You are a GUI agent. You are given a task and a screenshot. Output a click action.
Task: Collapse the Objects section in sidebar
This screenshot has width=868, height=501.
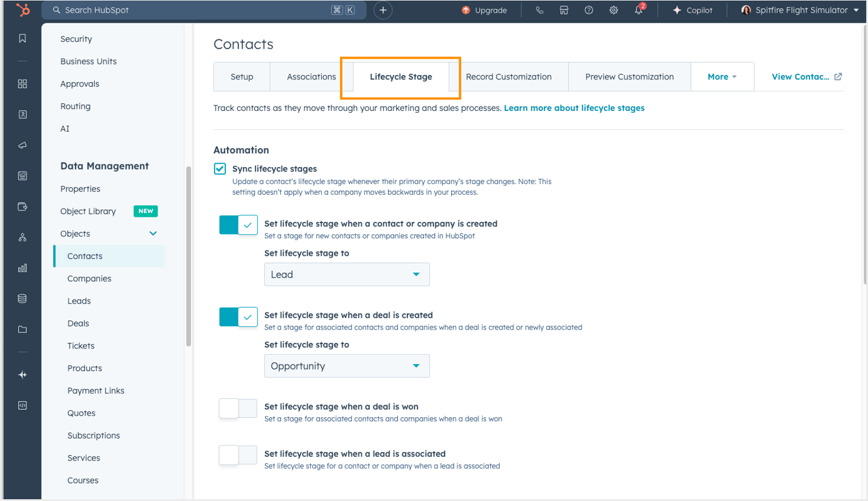(x=152, y=233)
